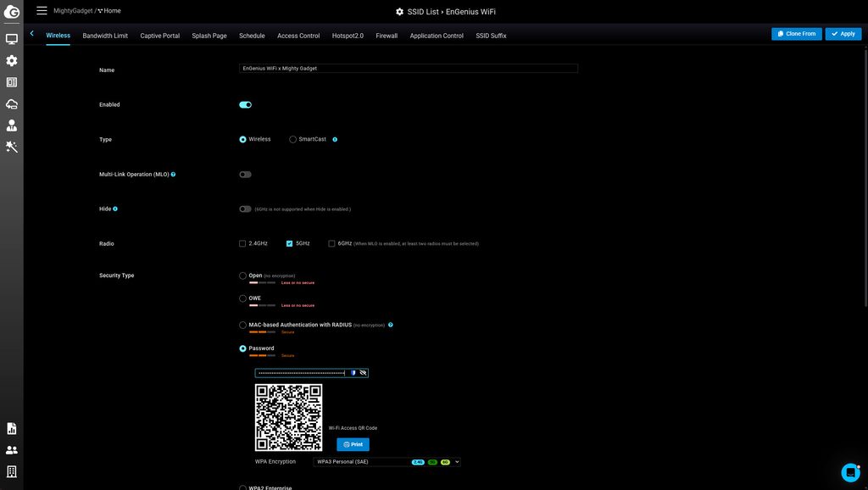Enable the Hide SSID switch
868x490 pixels.
point(245,209)
